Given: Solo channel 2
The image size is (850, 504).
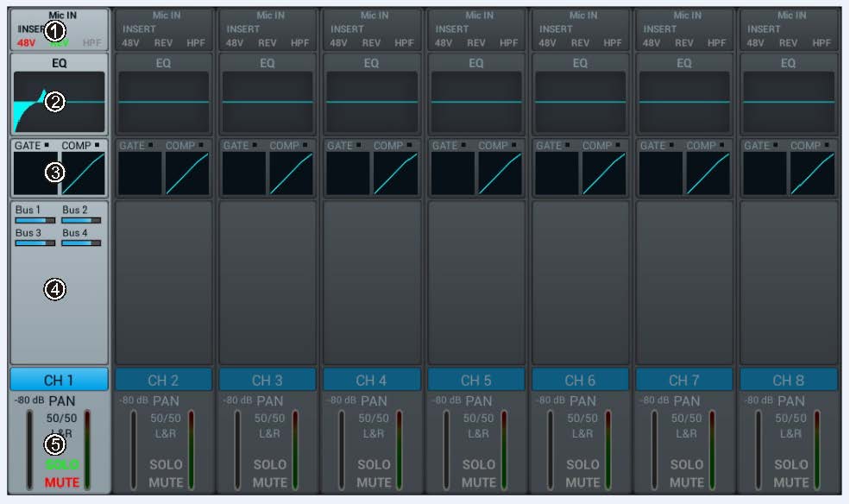Looking at the screenshot, I should [x=166, y=465].
